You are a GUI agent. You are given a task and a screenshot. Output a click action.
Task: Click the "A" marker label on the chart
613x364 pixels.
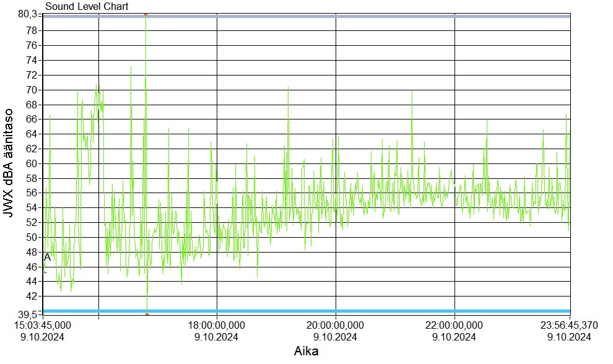point(47,258)
